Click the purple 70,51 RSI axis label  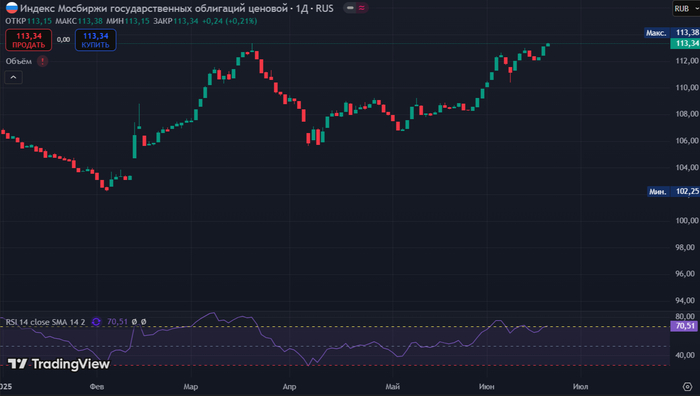point(684,326)
